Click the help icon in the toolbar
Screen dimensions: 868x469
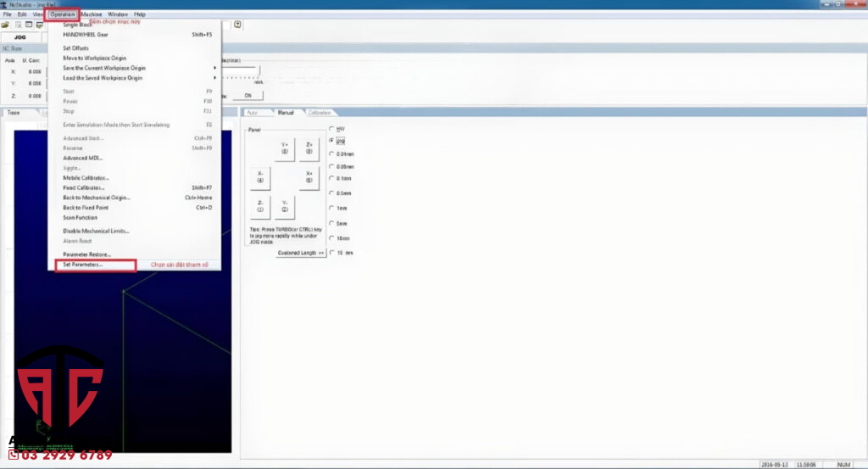point(238,25)
